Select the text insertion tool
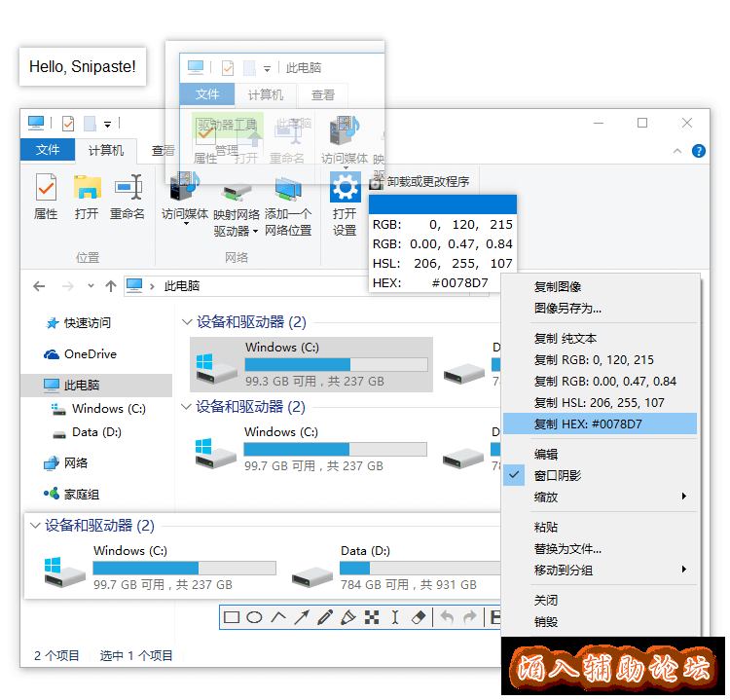Image resolution: width=730 pixels, height=700 pixels. (x=395, y=617)
